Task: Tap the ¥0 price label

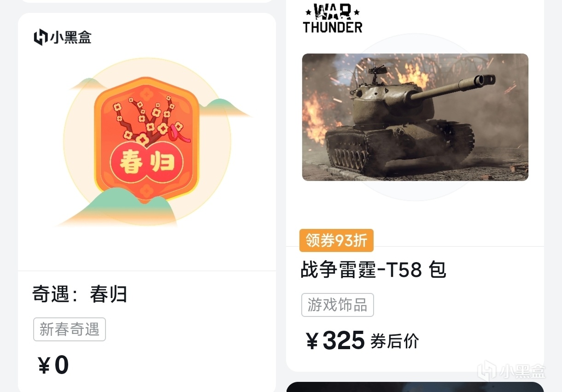Action: [53, 365]
